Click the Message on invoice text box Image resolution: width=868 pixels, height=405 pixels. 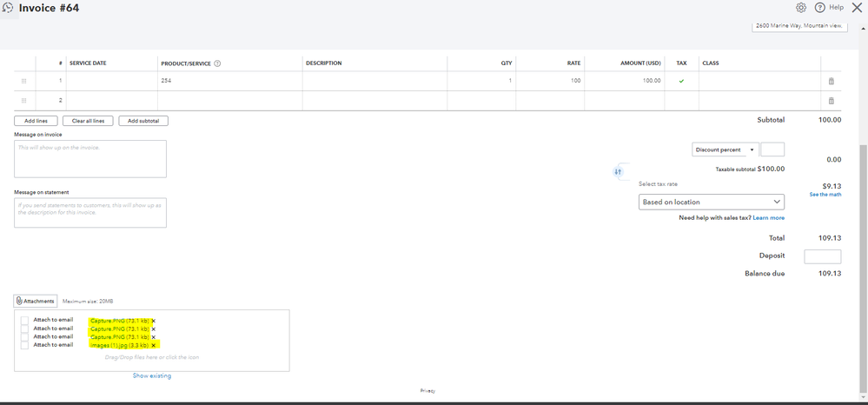90,159
